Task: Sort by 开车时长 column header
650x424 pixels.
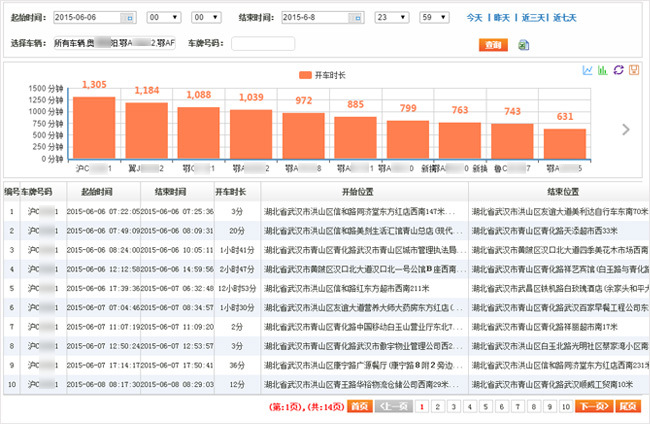Action: 237,192
